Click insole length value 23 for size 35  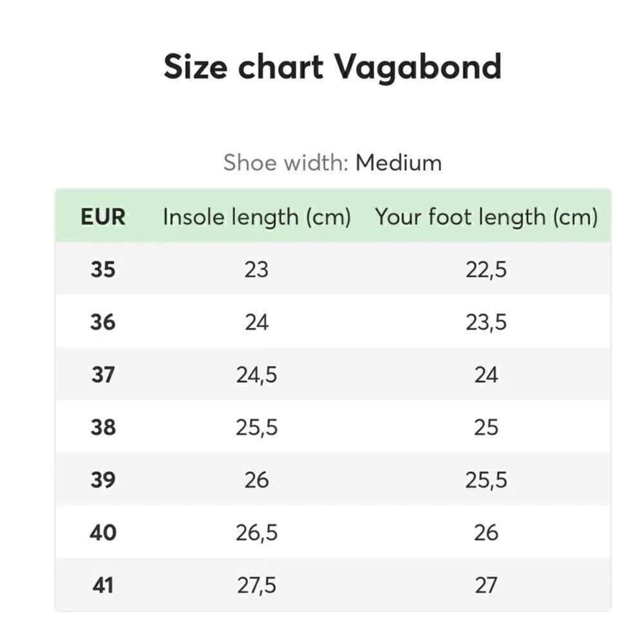(x=256, y=269)
